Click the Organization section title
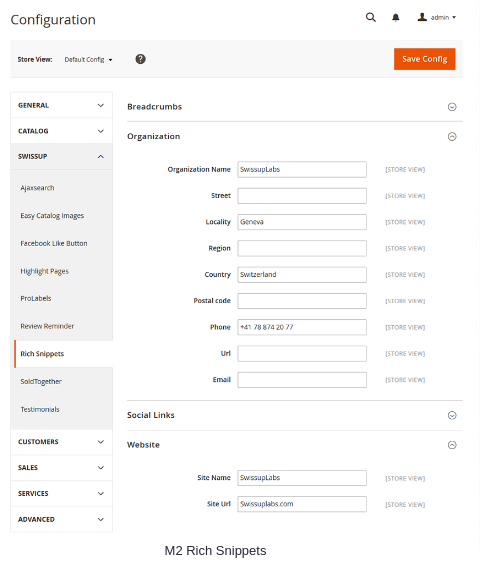 [x=154, y=136]
